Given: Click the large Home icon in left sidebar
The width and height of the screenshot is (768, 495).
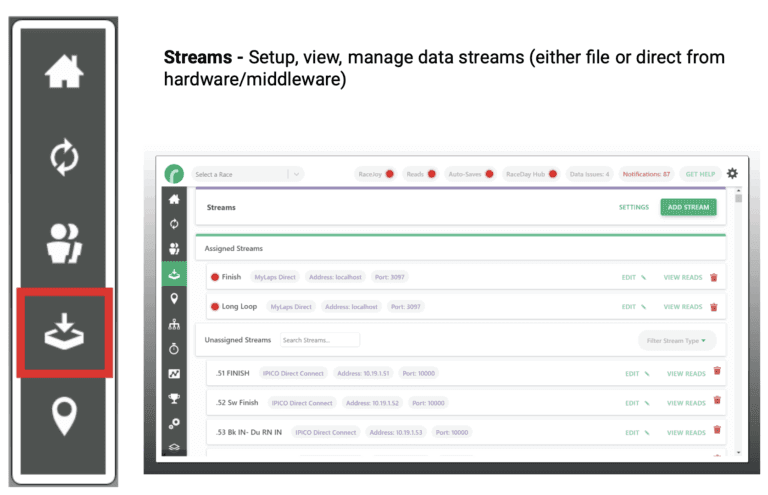Looking at the screenshot, I should coord(65,71).
